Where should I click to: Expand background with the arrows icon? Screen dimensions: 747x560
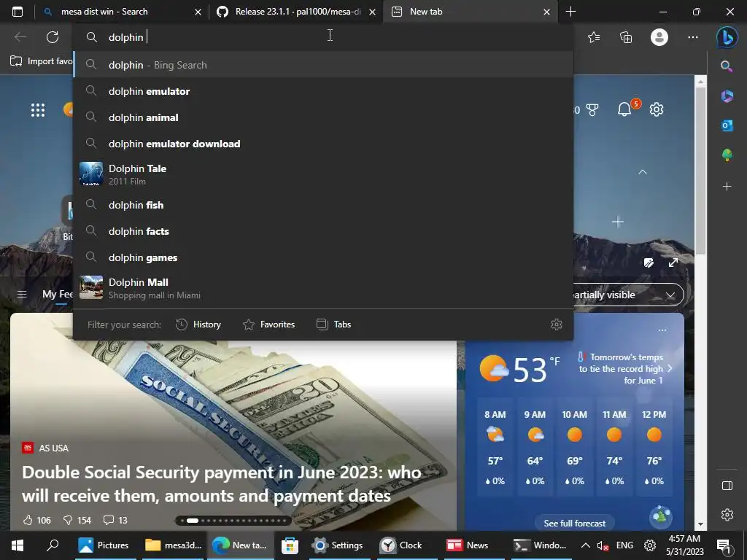pyautogui.click(x=673, y=262)
